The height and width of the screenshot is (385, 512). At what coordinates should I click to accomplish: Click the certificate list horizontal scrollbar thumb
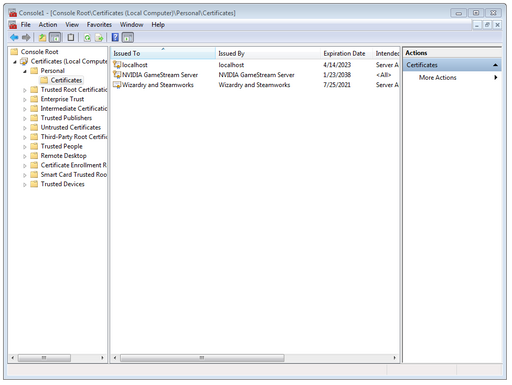click(202, 358)
